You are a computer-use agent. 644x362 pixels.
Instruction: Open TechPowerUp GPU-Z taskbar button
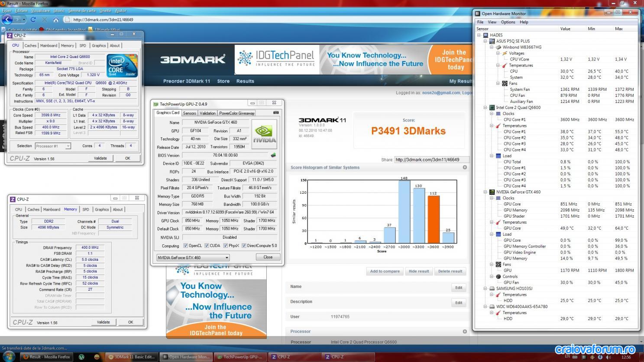pyautogui.click(x=240, y=357)
